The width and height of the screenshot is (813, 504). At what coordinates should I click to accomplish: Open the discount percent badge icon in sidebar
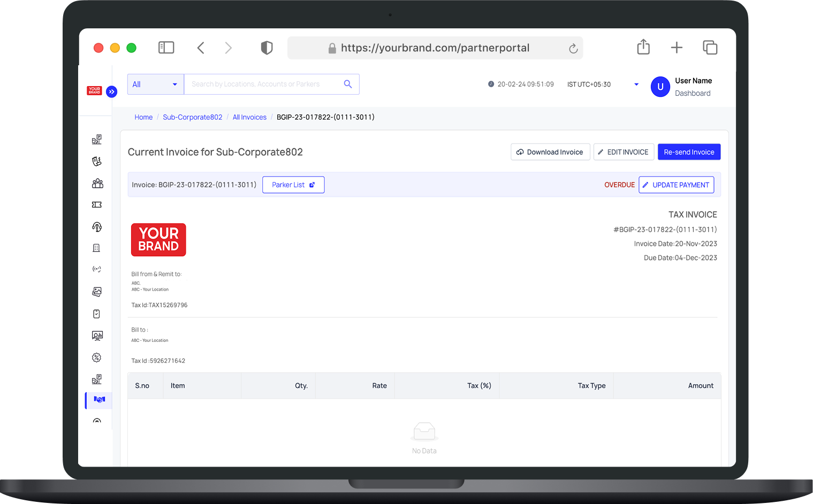click(x=97, y=357)
